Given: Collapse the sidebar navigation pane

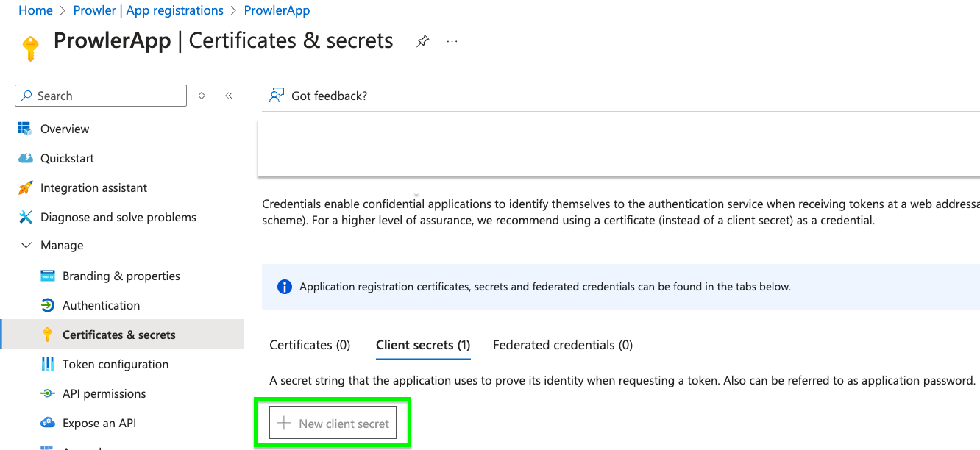Looking at the screenshot, I should (229, 96).
